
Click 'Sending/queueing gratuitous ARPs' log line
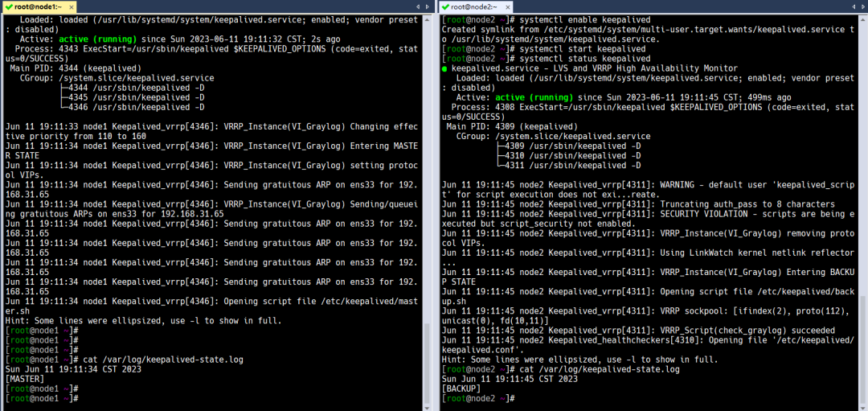point(211,209)
